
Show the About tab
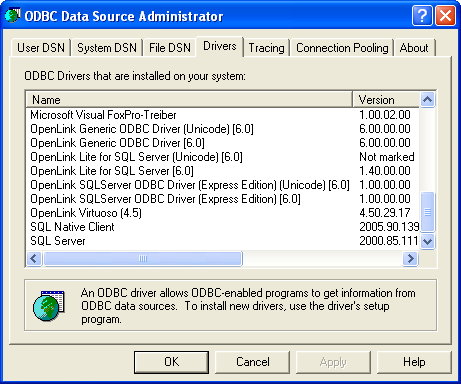coord(414,48)
